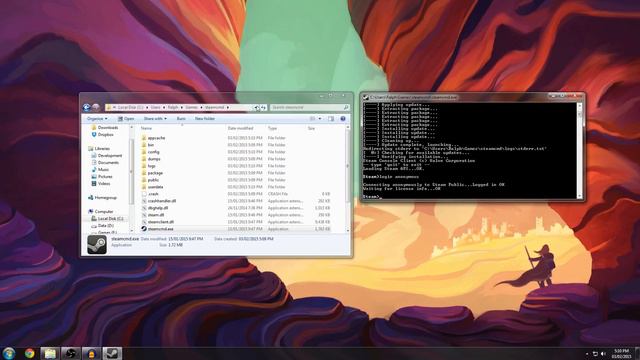Open File Explorer taskbar icon
Screen dimensions: 640x360
(x=50, y=353)
